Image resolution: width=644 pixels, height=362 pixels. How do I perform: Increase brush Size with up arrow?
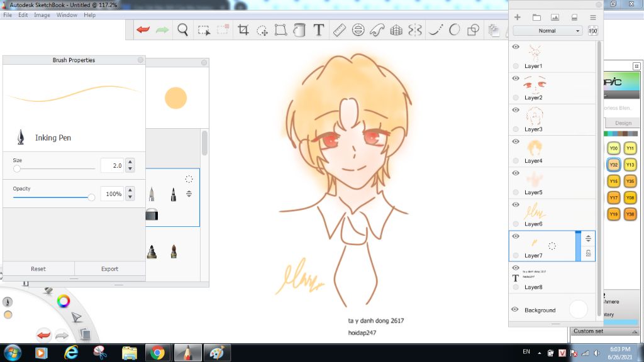coord(130,162)
